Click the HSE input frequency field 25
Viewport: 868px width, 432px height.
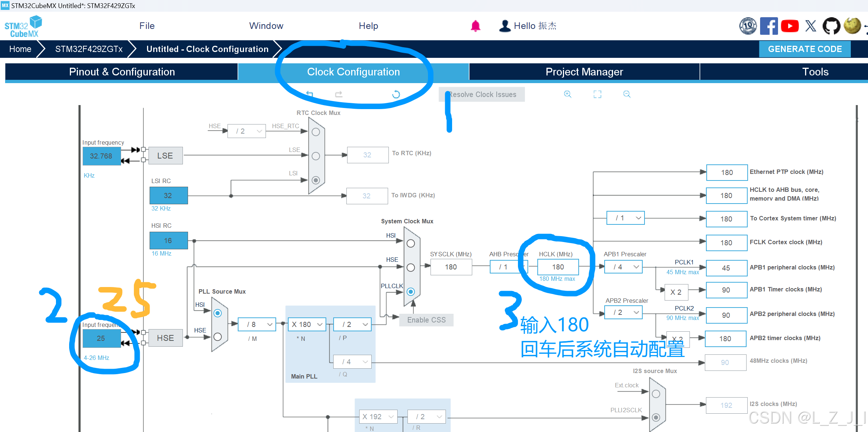[101, 338]
